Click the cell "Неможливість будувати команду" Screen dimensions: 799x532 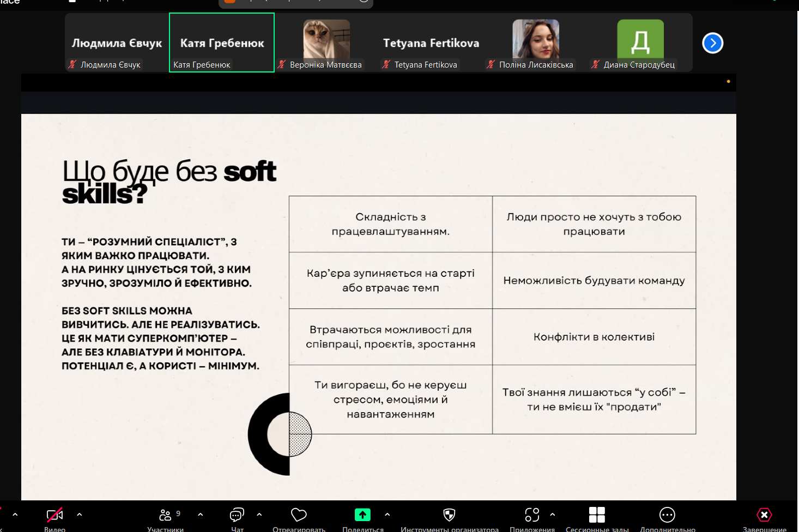594,280
